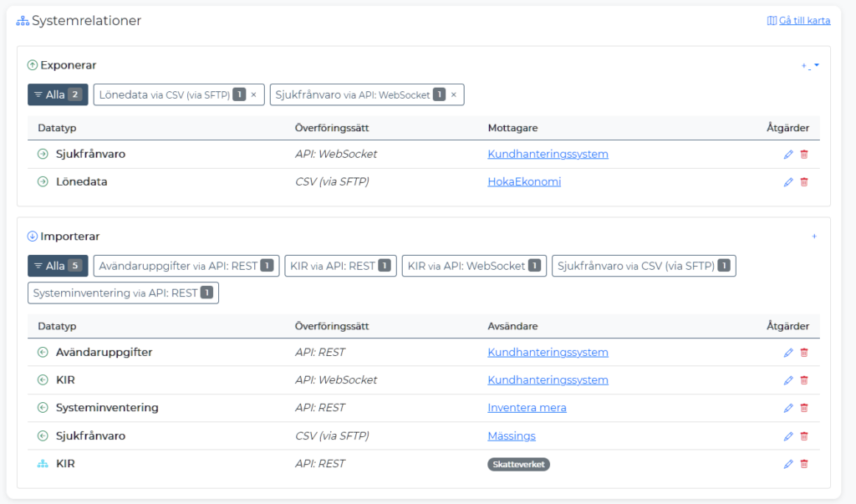Image resolution: width=856 pixels, height=504 pixels.
Task: Filter by KIR via API: REST
Action: pos(341,266)
